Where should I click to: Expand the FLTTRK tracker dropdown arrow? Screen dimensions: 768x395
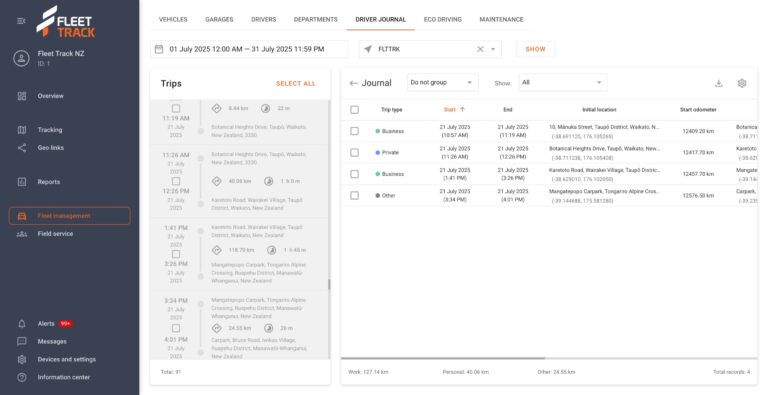[x=493, y=49]
